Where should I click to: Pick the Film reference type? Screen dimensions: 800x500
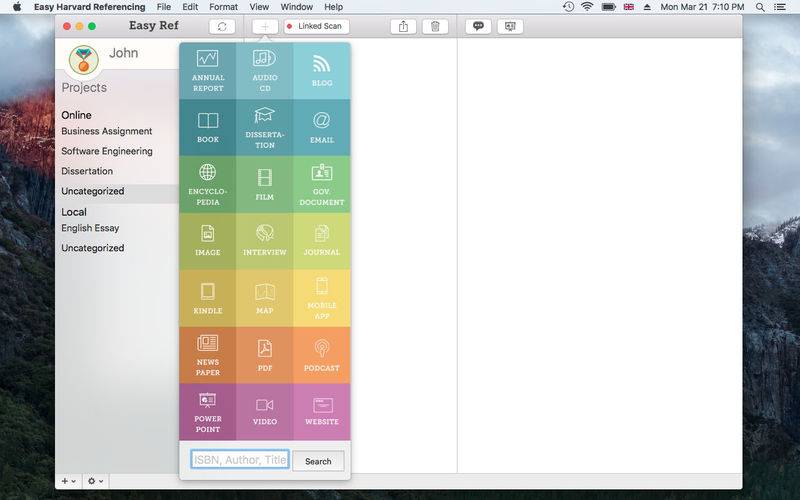264,185
